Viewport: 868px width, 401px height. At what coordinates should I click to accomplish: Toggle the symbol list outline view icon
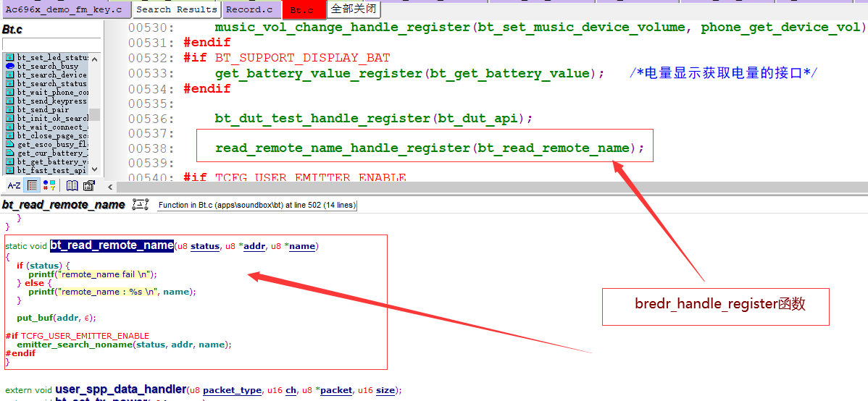coord(32,185)
